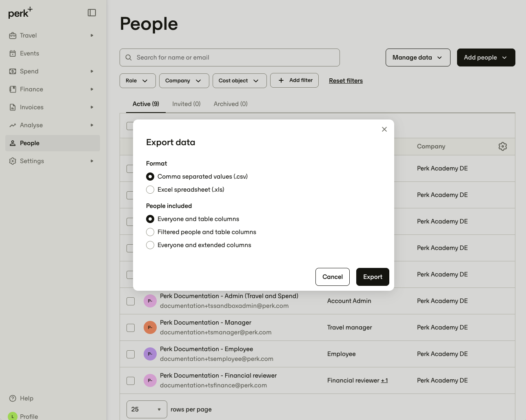
Task: Click the Help question mark icon
Action: click(x=13, y=398)
